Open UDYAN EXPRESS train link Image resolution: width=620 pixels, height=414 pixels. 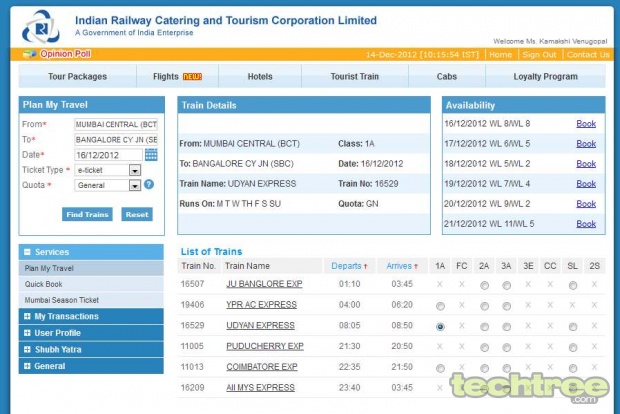click(x=260, y=325)
